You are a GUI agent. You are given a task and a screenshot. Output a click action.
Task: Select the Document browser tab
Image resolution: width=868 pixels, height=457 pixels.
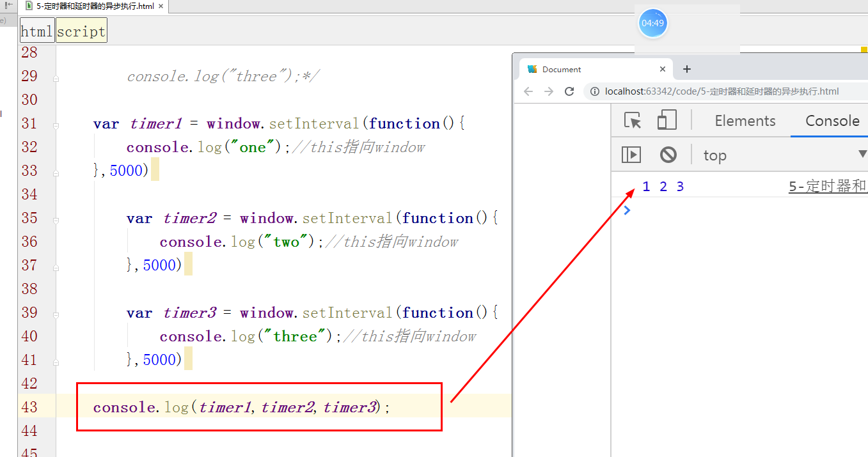(595, 69)
